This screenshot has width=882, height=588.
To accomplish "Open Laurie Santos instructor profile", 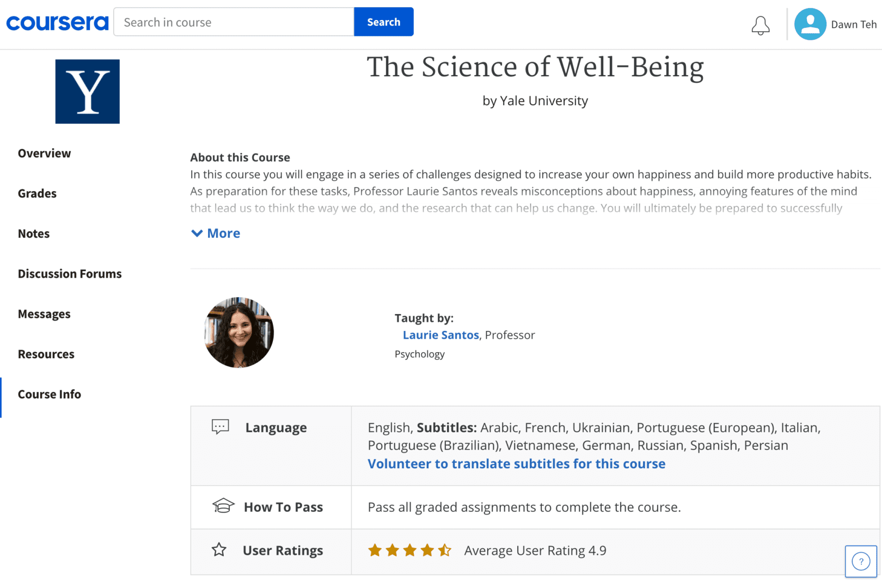I will click(441, 335).
